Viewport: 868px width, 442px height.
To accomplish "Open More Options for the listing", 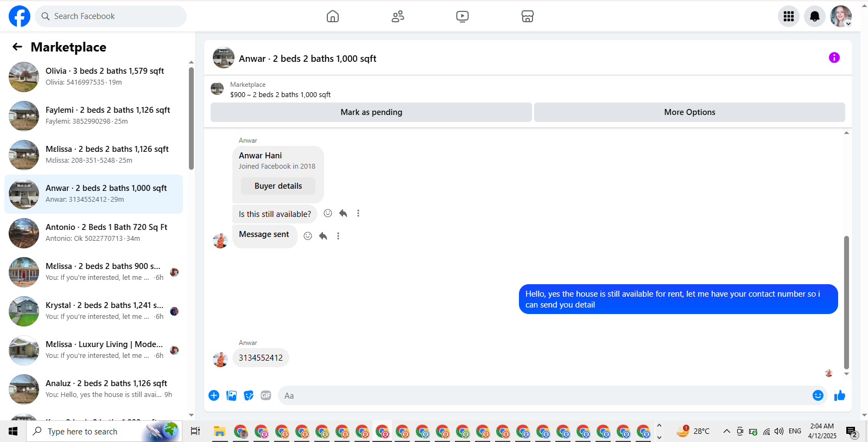I will [689, 112].
